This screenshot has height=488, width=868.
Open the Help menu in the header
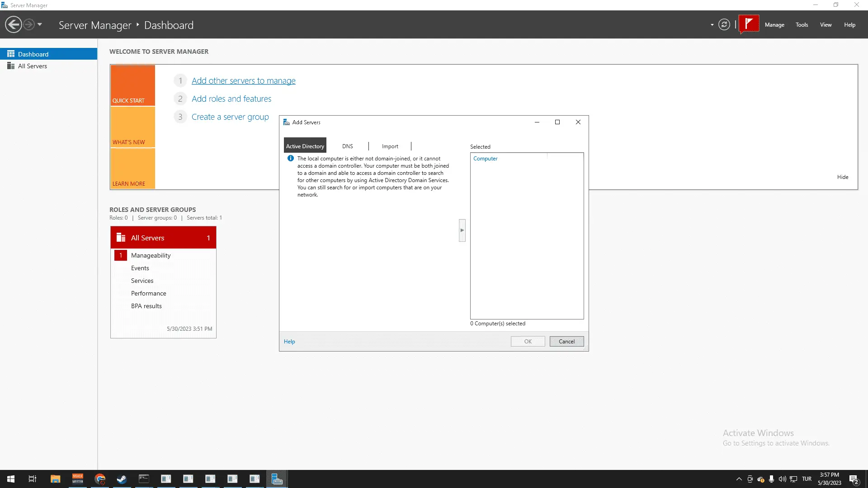click(x=849, y=25)
